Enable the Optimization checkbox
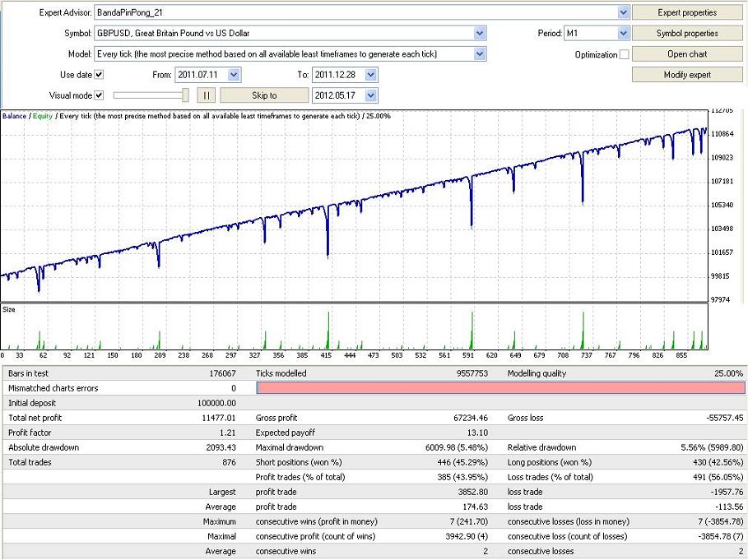748x560 pixels. [x=624, y=54]
